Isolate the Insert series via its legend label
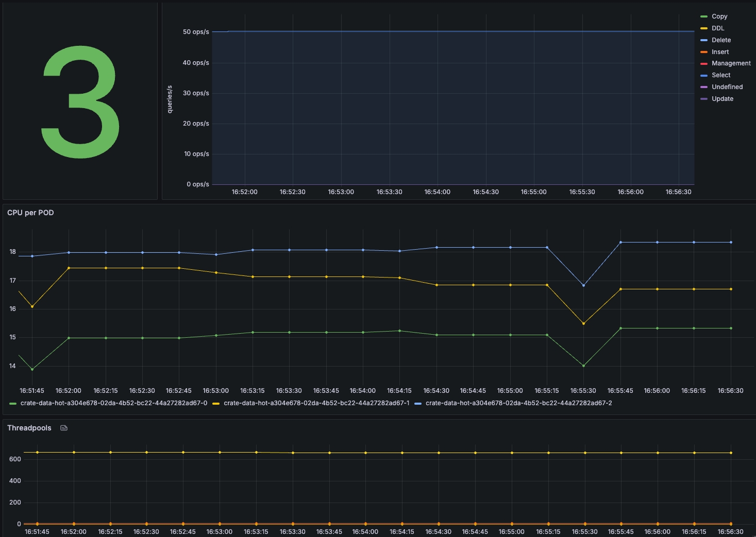 pyautogui.click(x=720, y=52)
